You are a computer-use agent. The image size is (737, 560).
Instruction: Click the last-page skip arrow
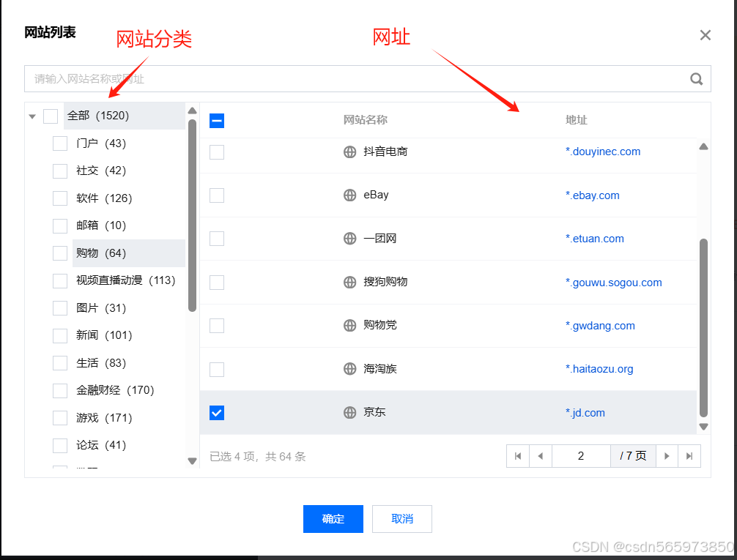point(689,455)
